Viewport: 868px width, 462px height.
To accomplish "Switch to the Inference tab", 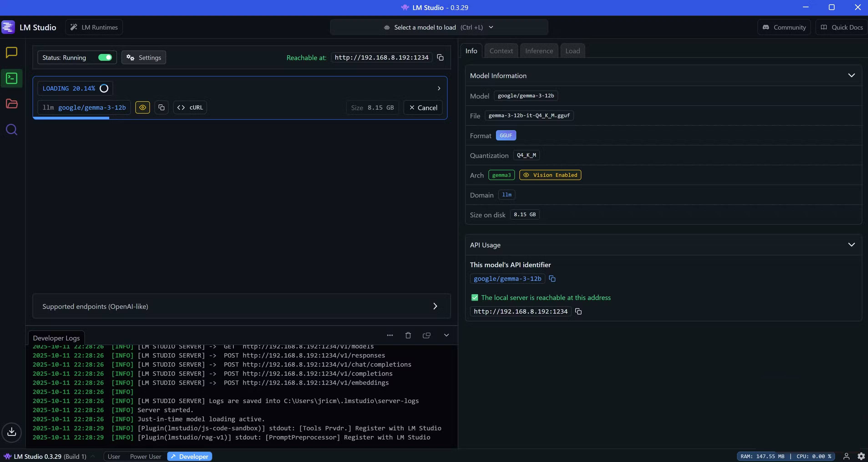I will (x=539, y=51).
